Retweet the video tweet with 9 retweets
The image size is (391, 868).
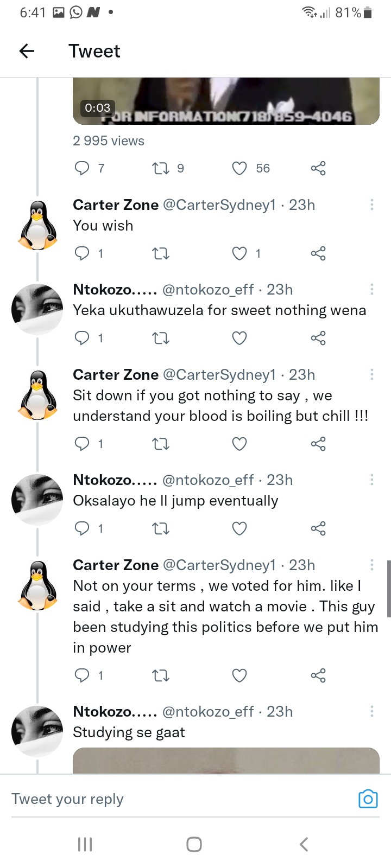pyautogui.click(x=161, y=168)
